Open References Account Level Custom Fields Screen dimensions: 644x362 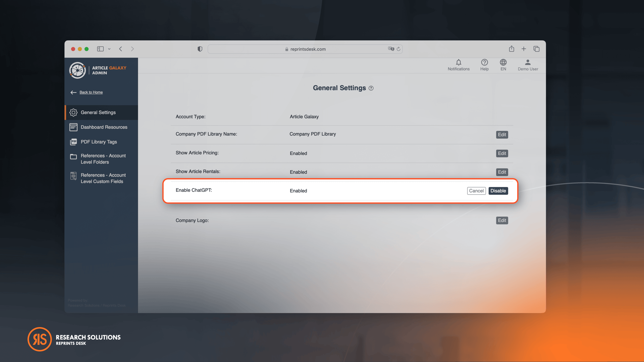(101, 178)
